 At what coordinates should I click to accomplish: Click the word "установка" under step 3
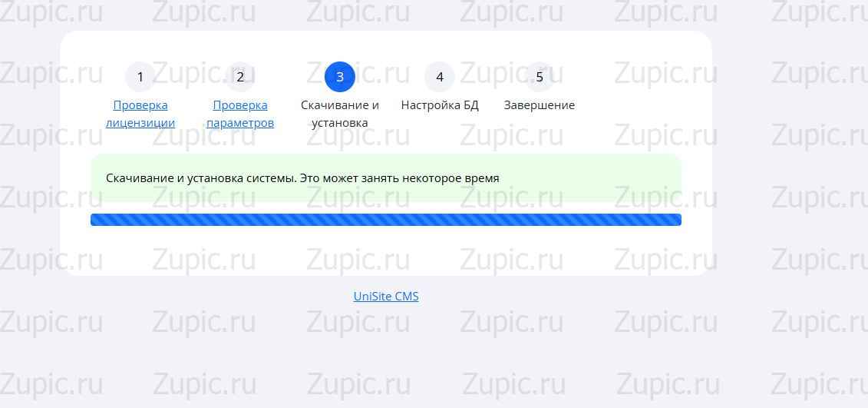(340, 123)
